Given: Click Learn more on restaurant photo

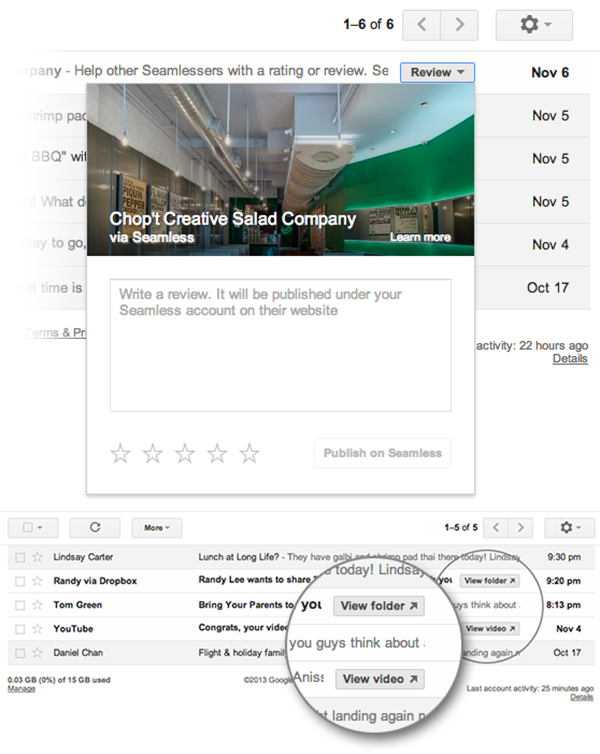Looking at the screenshot, I should 420,237.
